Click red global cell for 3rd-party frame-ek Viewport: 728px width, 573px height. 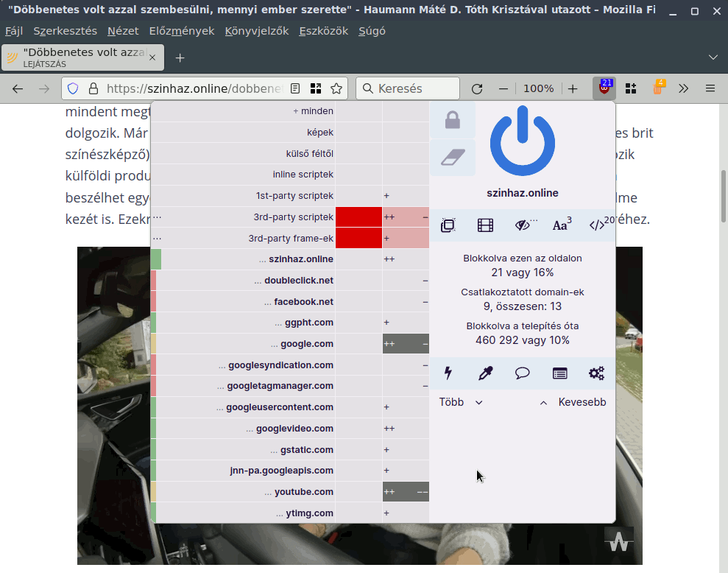click(359, 239)
